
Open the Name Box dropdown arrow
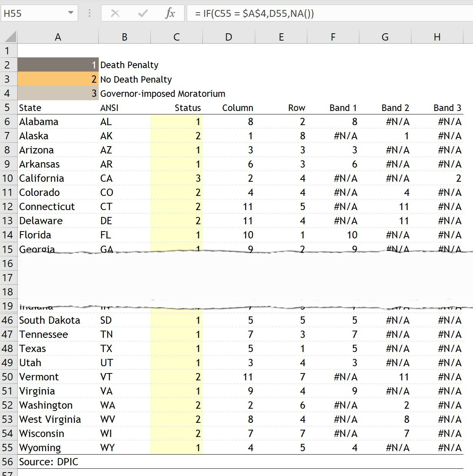(70, 12)
